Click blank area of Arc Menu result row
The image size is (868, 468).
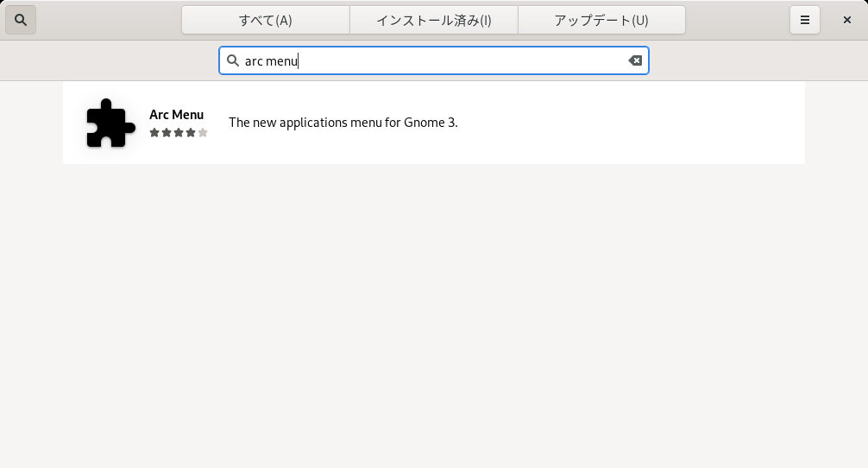(x=631, y=123)
